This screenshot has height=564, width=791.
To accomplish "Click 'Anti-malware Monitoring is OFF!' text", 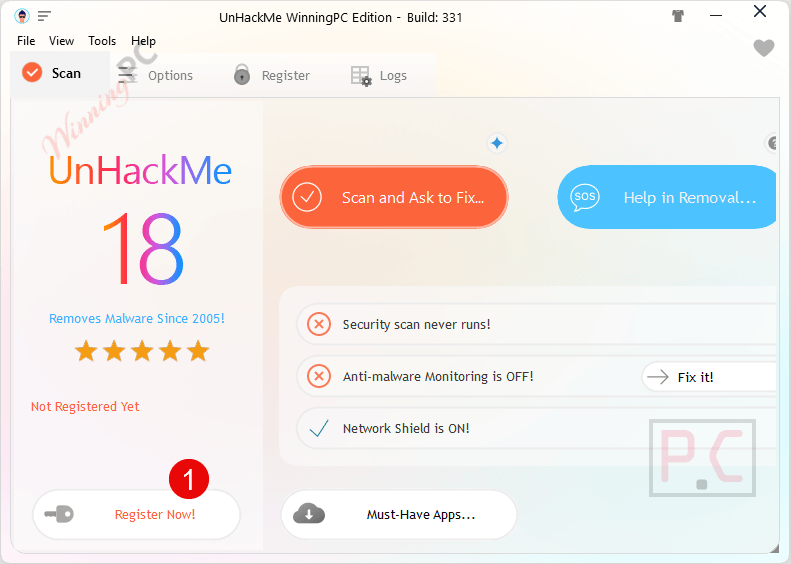I will click(x=438, y=376).
